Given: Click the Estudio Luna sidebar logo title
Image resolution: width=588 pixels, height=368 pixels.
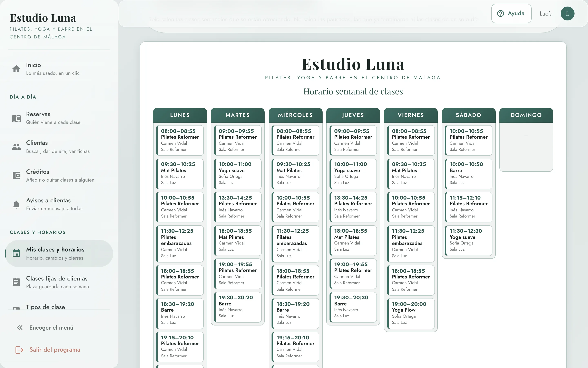Looking at the screenshot, I should [x=43, y=18].
